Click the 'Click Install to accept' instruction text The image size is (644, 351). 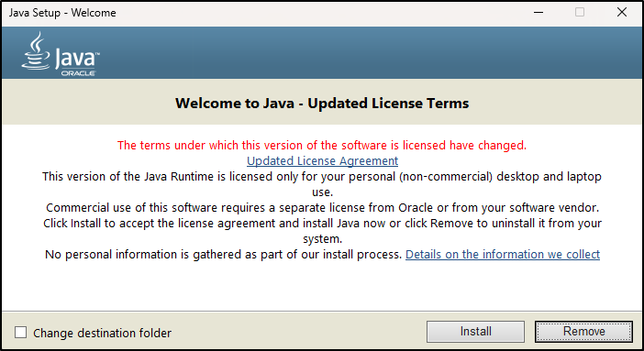pos(322,231)
